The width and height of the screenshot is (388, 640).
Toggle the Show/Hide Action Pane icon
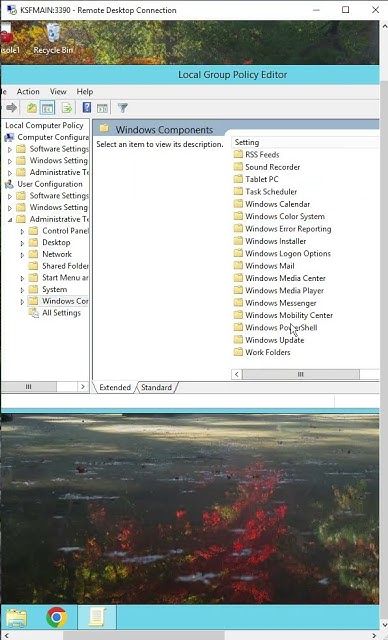(x=102, y=108)
